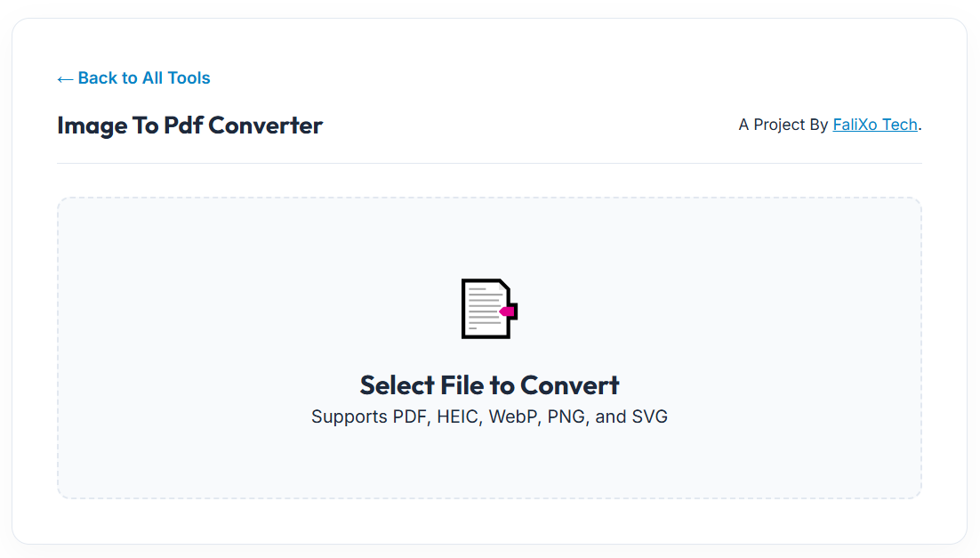The height and width of the screenshot is (558, 980).
Task: Click the Select File to Convert heading
Action: tap(489, 385)
